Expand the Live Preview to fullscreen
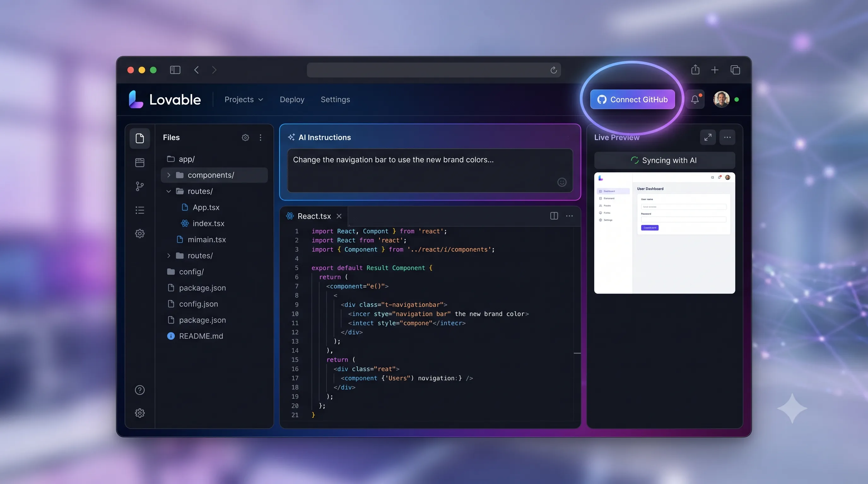868x484 pixels. click(707, 137)
